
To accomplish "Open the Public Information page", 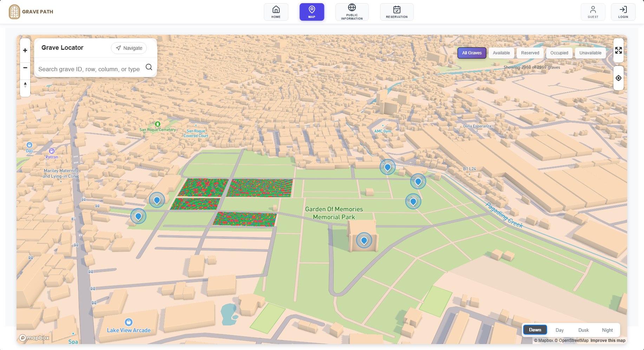I will pyautogui.click(x=352, y=12).
